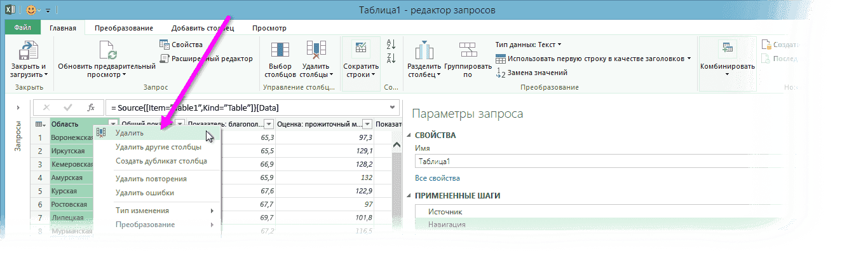Sort ascending with the A-Z icon
This screenshot has height=257, width=868.
pyautogui.click(x=391, y=44)
